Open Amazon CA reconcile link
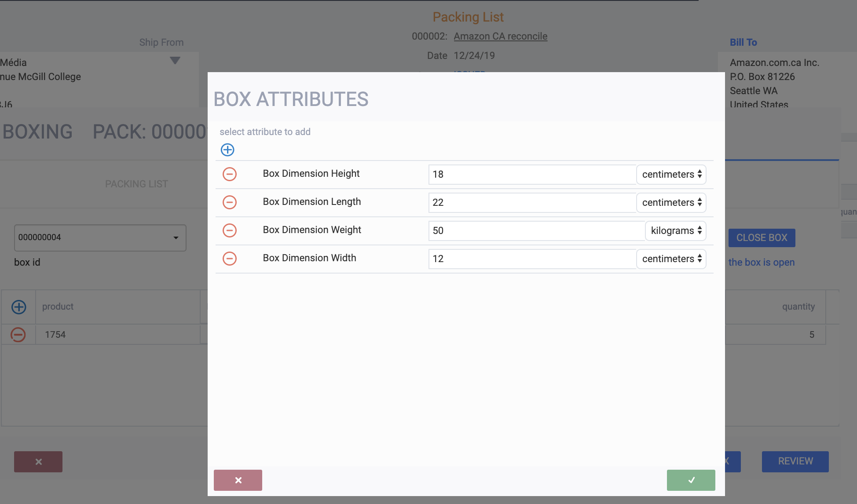The height and width of the screenshot is (504, 857). (x=500, y=37)
